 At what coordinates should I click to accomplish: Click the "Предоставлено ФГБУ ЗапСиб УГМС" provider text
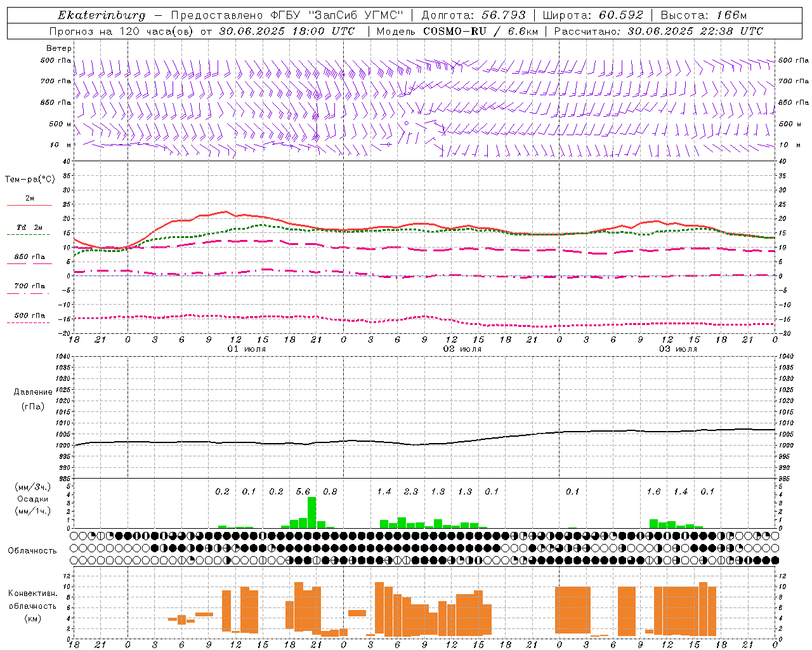pyautogui.click(x=287, y=15)
